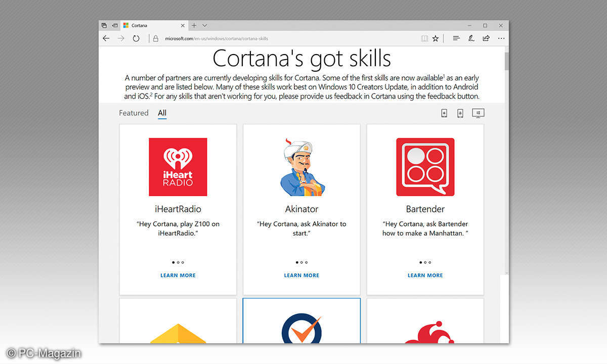607x364 pixels.
Task: Click the iHeartRadio logo image
Action: (x=178, y=167)
